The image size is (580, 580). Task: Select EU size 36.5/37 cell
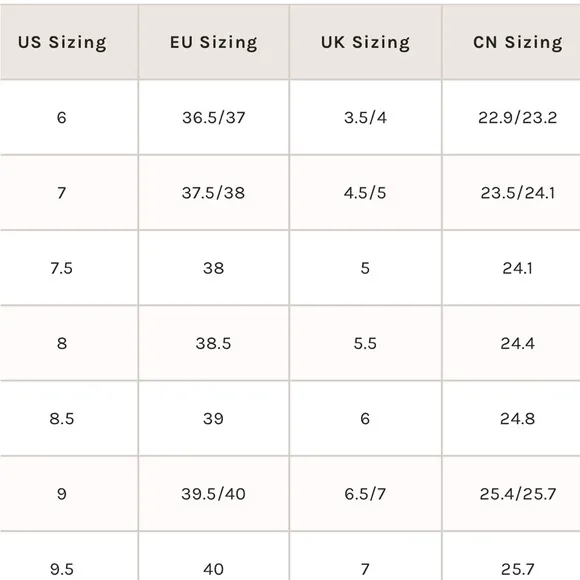[x=214, y=118]
